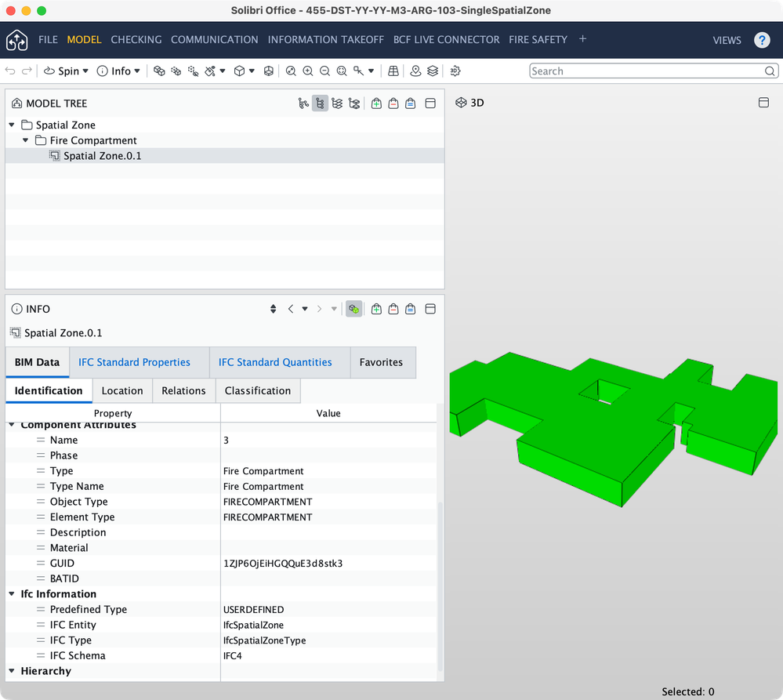The image size is (783, 700).
Task: Click the location pin map icon
Action: [x=415, y=71]
